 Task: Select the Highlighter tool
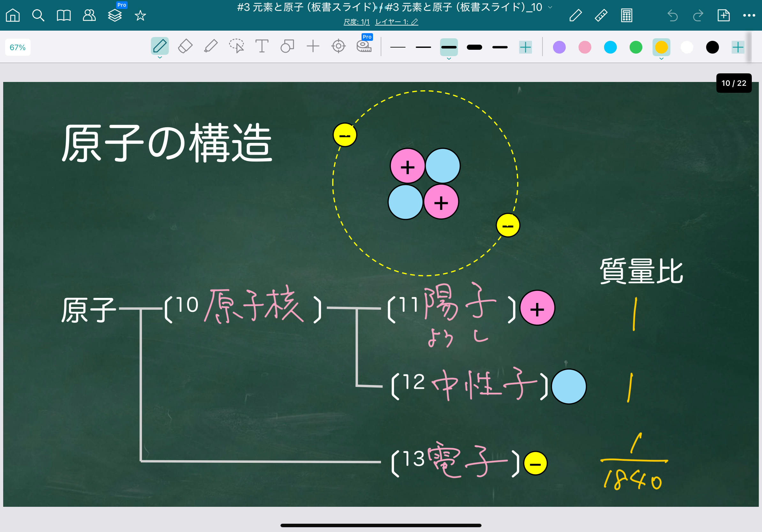211,47
